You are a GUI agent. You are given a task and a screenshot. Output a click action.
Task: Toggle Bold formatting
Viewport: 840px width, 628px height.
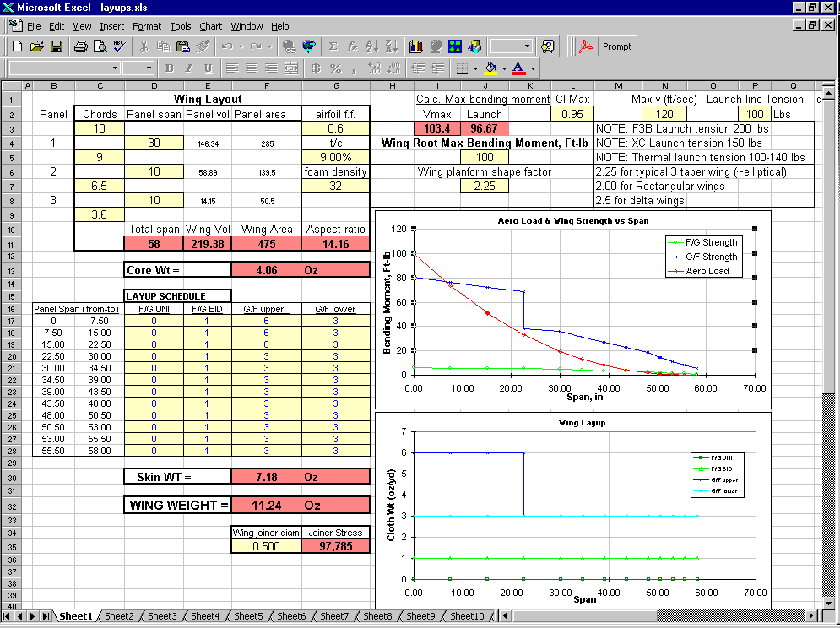point(169,68)
